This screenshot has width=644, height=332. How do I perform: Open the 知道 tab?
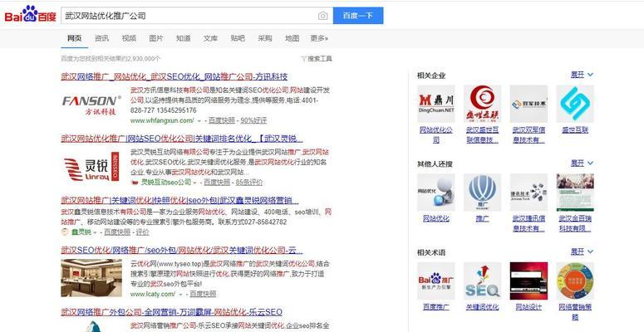coord(183,38)
